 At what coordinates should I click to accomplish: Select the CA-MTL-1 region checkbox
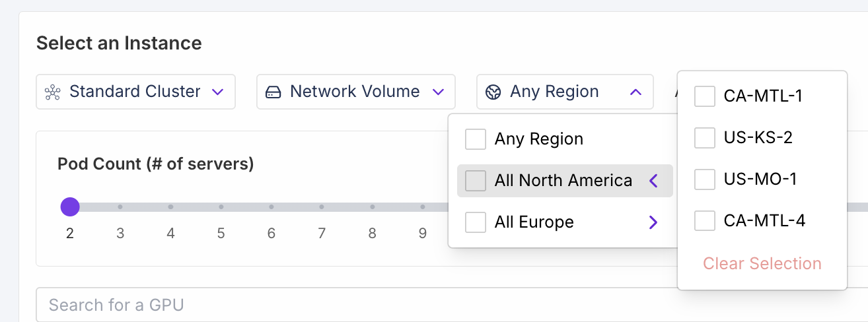click(x=705, y=96)
